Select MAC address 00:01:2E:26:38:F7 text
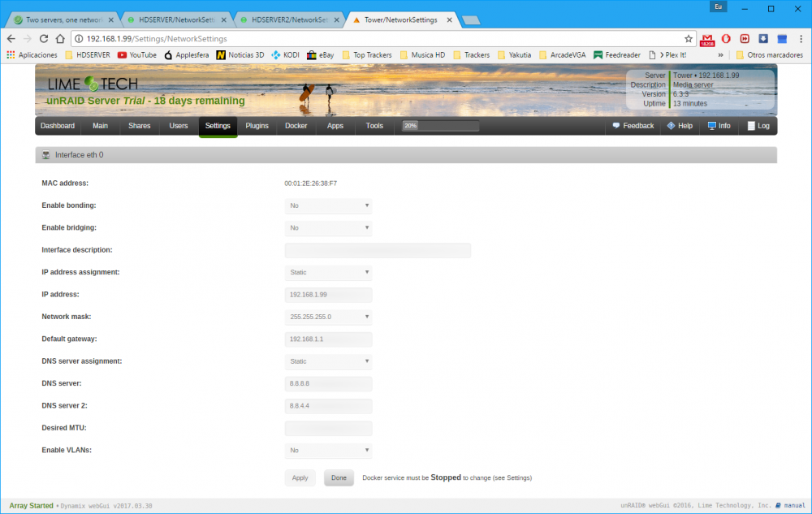The width and height of the screenshot is (812, 514). click(x=311, y=184)
